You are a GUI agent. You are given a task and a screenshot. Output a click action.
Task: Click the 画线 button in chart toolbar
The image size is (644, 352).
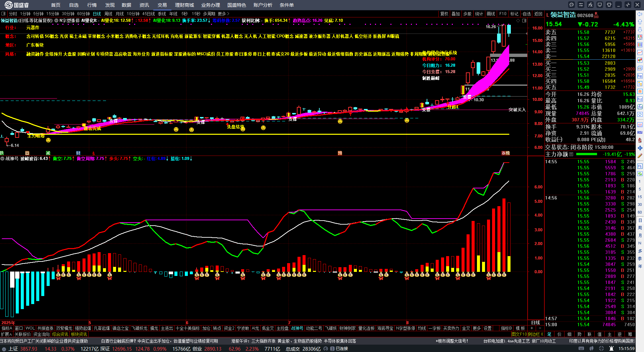pyautogui.click(x=491, y=14)
